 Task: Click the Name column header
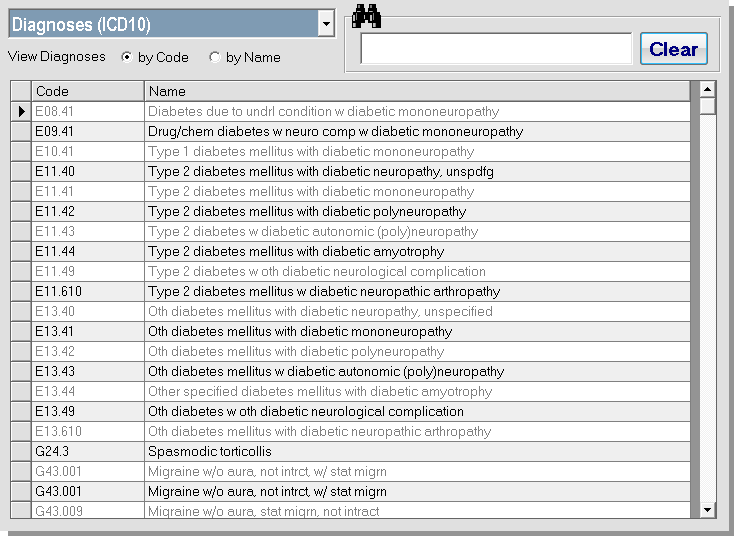(417, 91)
